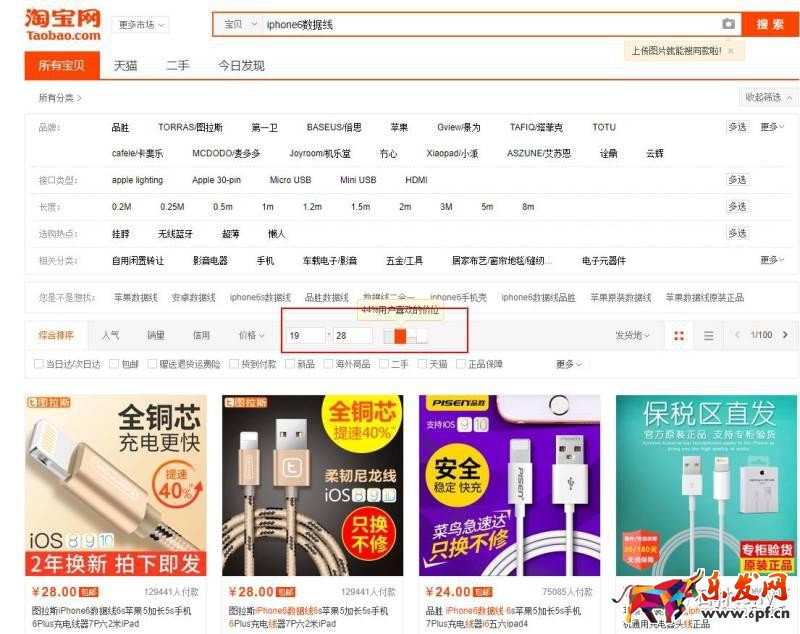Image resolution: width=800 pixels, height=634 pixels.
Task: Go to next results page arrow
Action: 785,335
